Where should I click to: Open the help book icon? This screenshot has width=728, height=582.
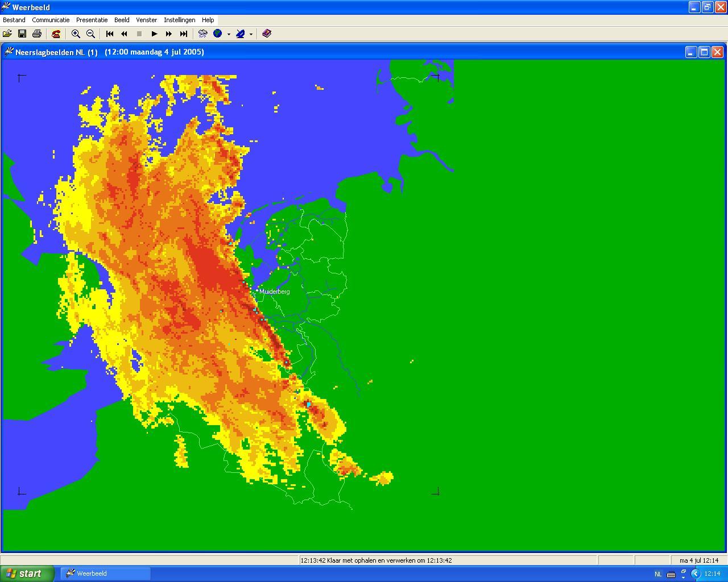(267, 34)
